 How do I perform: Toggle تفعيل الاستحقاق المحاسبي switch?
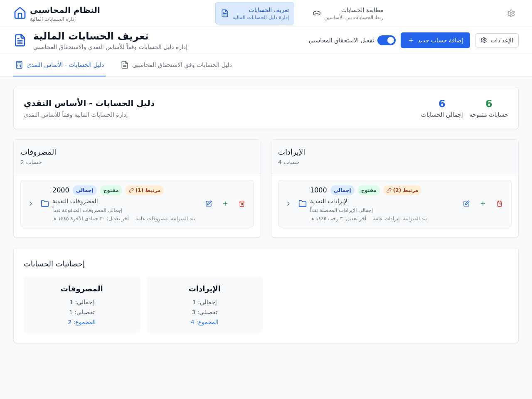(x=387, y=40)
